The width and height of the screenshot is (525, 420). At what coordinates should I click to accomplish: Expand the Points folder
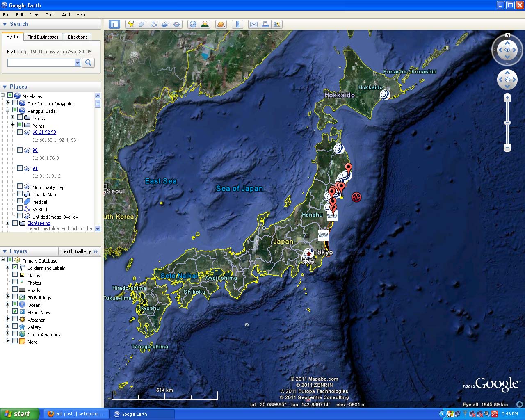[12, 125]
